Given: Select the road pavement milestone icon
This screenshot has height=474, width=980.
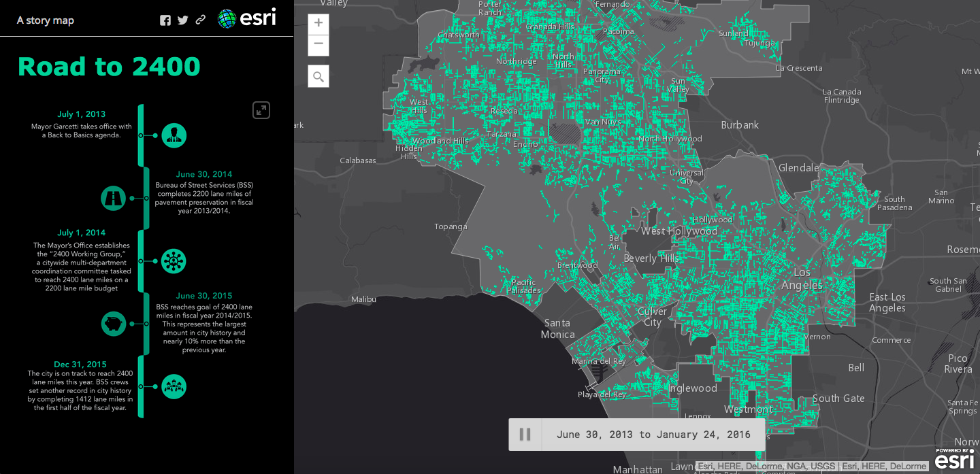Looking at the screenshot, I should click(113, 198).
